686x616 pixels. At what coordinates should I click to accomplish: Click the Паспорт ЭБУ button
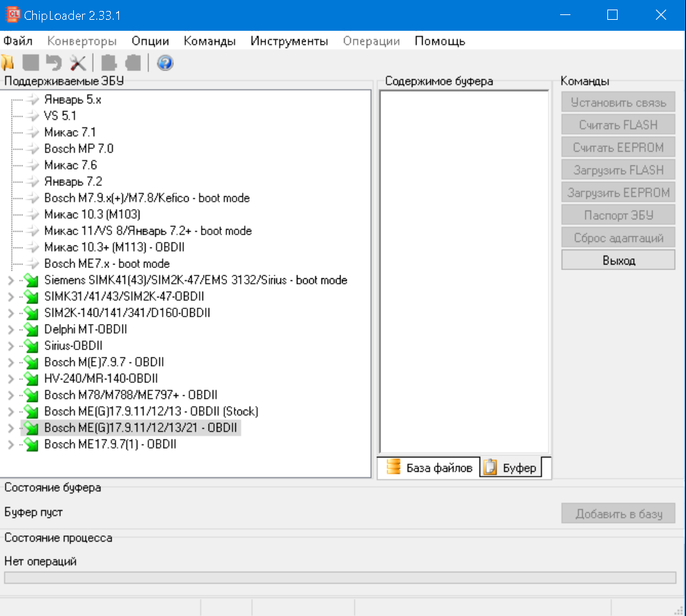[618, 215]
